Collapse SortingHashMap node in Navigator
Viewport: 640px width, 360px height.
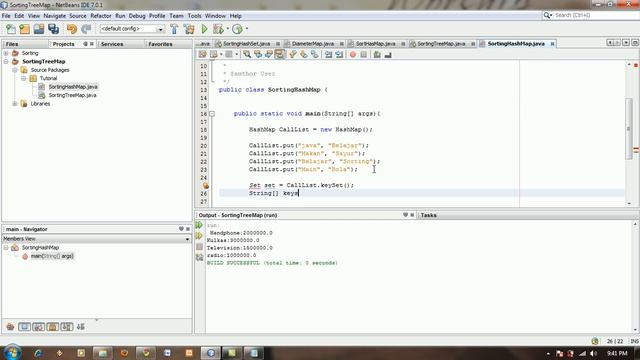click(x=6, y=248)
